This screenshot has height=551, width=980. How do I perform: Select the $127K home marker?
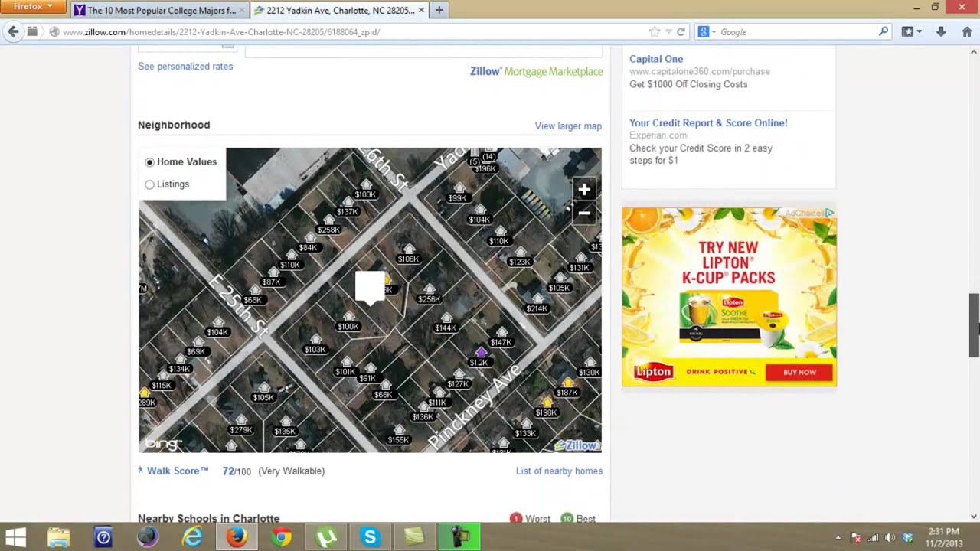point(458,380)
